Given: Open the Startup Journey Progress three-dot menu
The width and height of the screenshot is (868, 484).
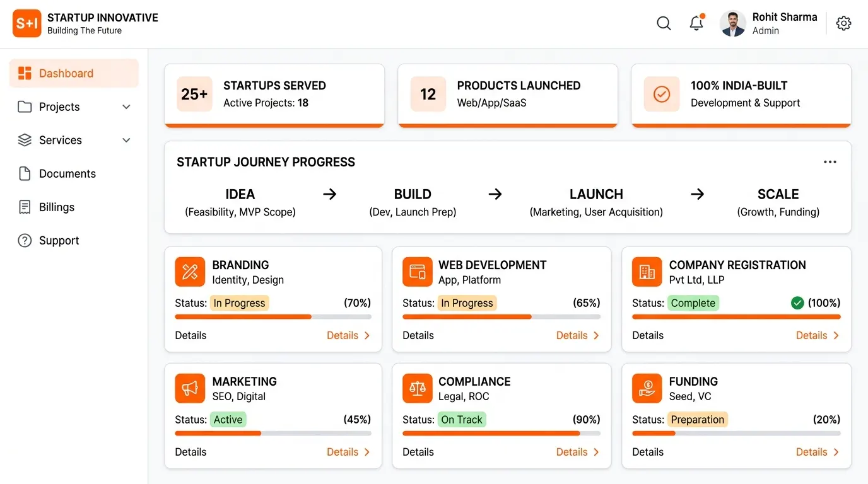Looking at the screenshot, I should 830,162.
